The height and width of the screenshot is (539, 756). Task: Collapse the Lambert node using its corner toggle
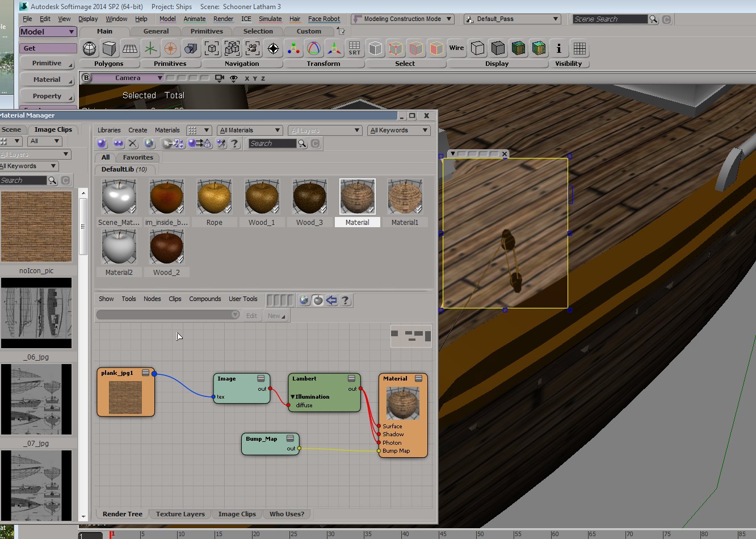click(351, 379)
